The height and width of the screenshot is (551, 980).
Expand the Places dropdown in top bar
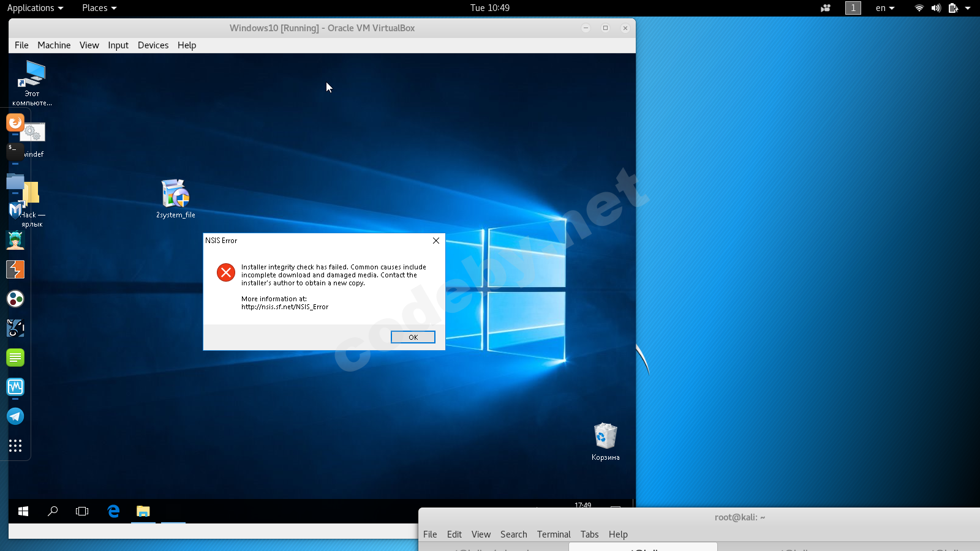99,8
